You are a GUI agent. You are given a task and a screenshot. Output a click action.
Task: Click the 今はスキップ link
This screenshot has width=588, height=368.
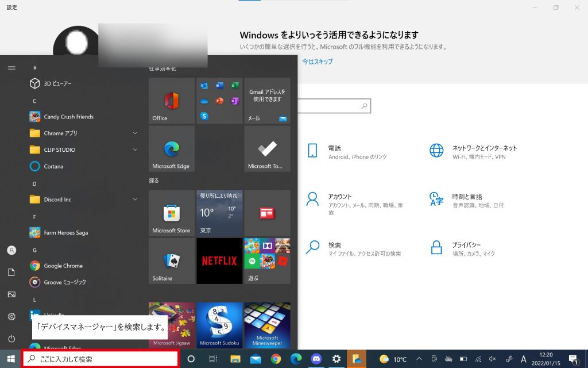pyautogui.click(x=317, y=62)
